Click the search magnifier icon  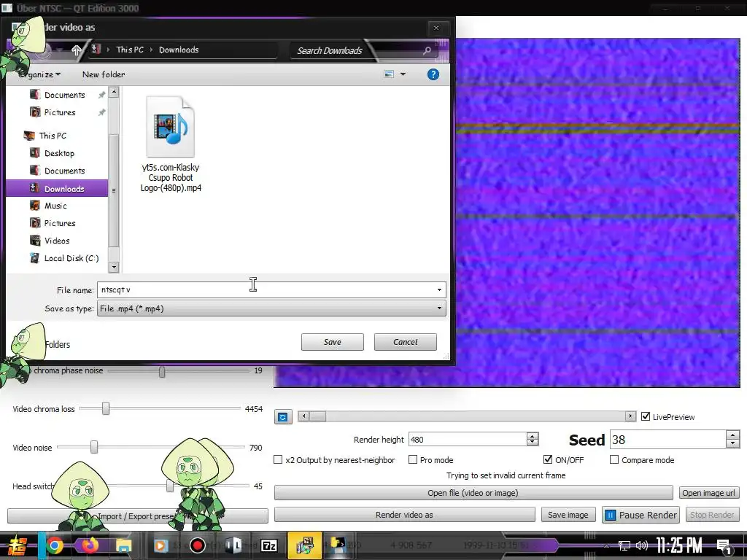coord(427,50)
